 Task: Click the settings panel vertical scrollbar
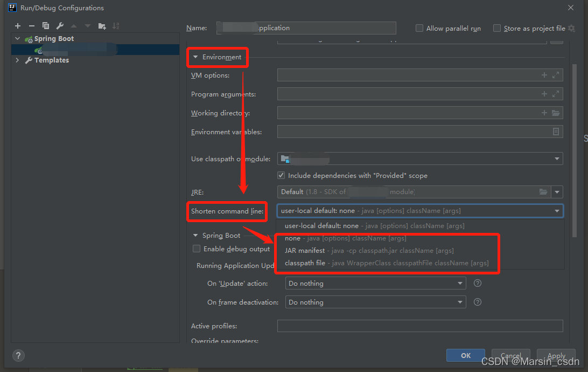(x=574, y=150)
